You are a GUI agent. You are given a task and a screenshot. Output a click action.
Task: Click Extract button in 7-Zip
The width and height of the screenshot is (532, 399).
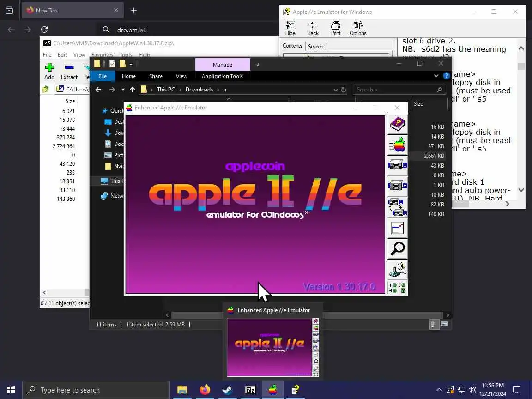69,71
